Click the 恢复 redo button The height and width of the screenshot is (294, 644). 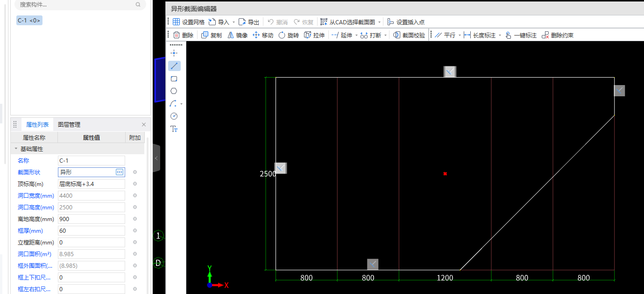click(x=303, y=22)
